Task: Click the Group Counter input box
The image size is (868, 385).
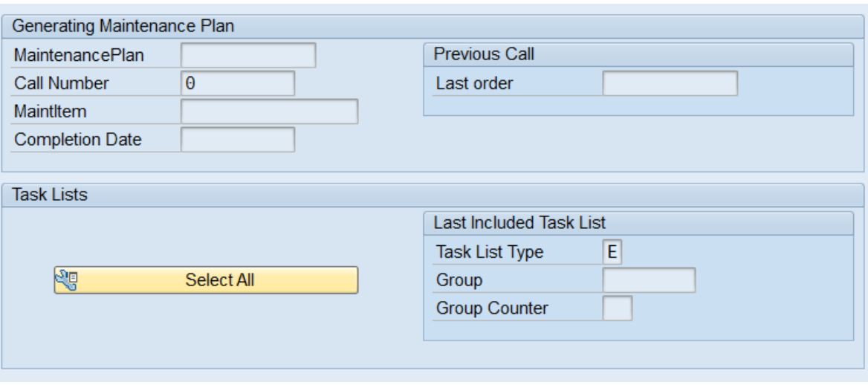Action: (x=618, y=308)
